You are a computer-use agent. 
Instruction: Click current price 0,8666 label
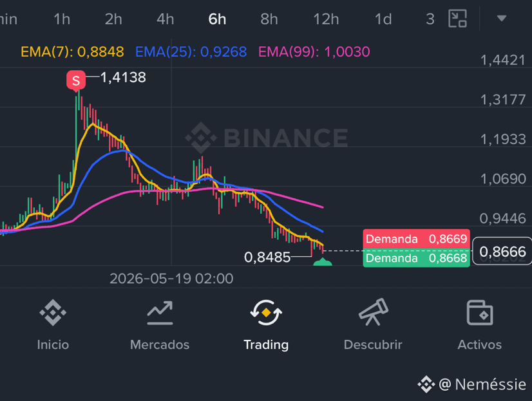coord(502,251)
